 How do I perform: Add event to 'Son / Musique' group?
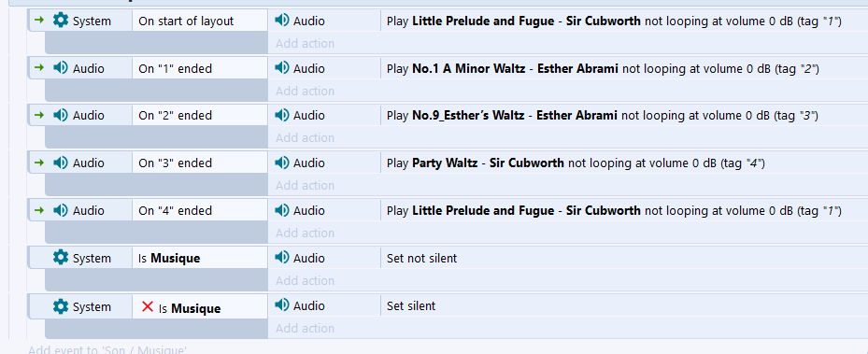click(107, 349)
